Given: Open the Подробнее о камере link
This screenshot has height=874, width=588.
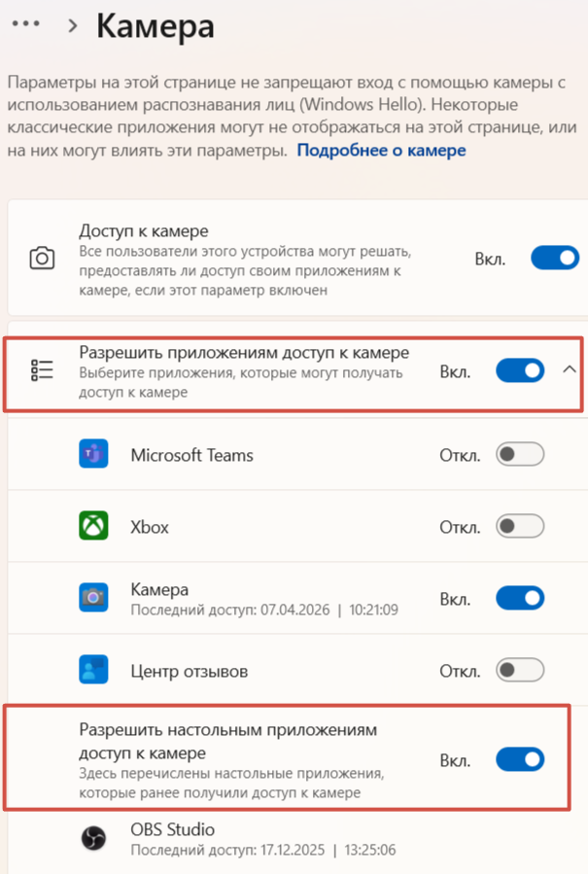Looking at the screenshot, I should pos(381,151).
